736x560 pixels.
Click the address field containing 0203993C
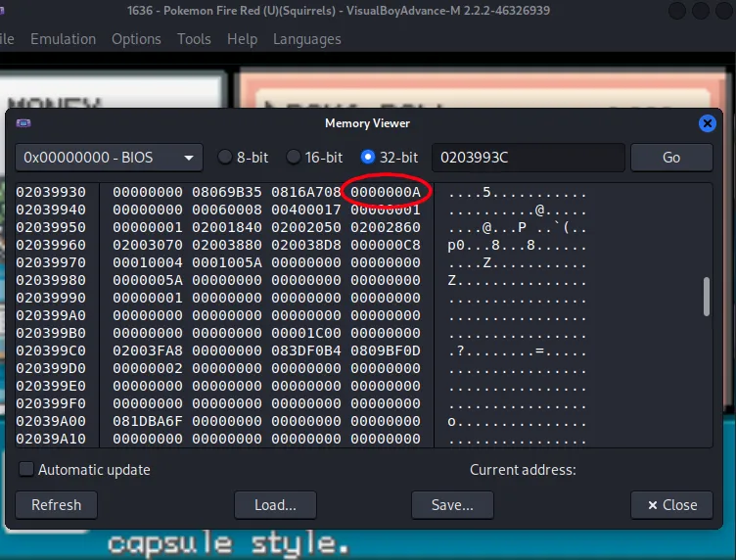(x=529, y=158)
